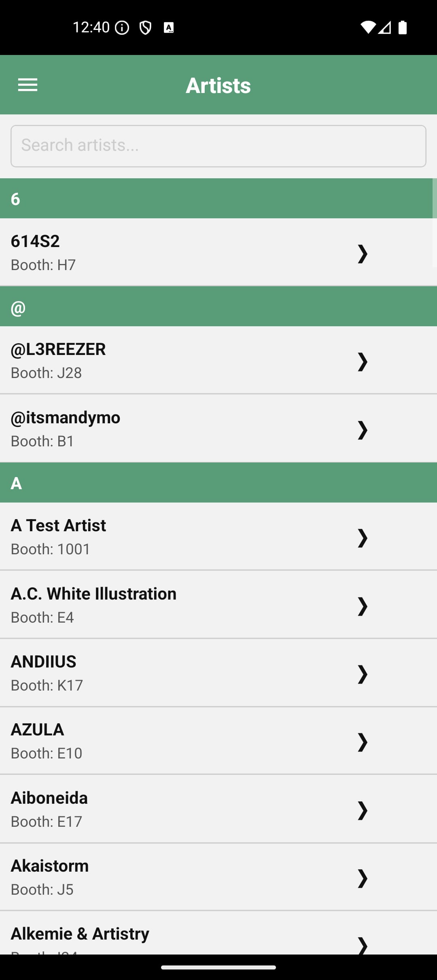Tap the chevron arrow beside 614S2
This screenshot has width=437, height=980.
(362, 254)
